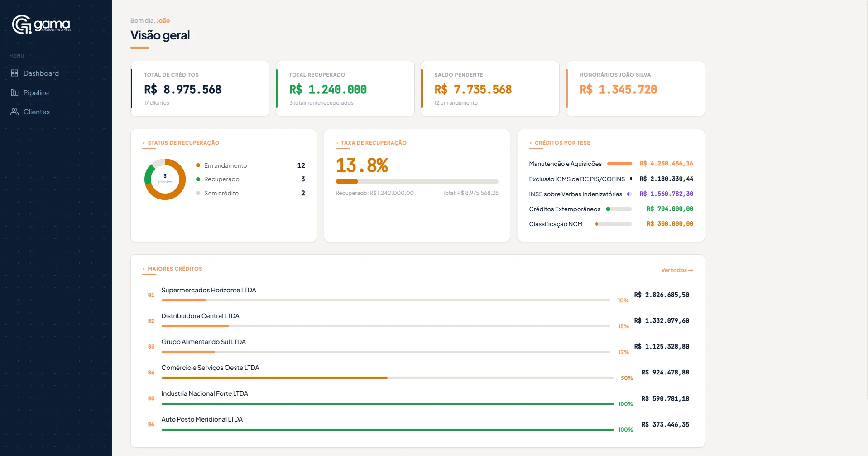Screen dimensions: 868x456
Task: Click the 'Visão geral' page title
Action: coord(160,35)
